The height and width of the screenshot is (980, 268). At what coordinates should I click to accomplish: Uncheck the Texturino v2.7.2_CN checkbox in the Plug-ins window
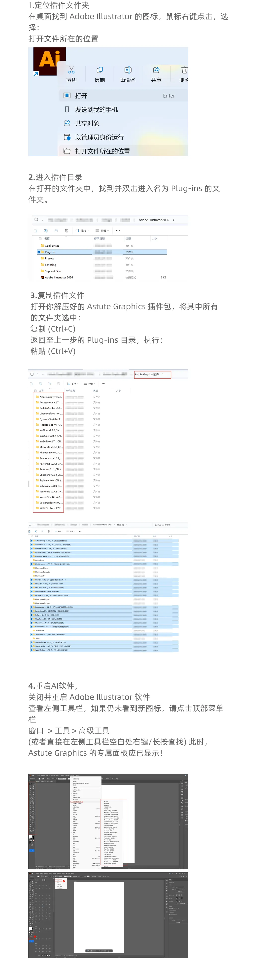[32, 635]
